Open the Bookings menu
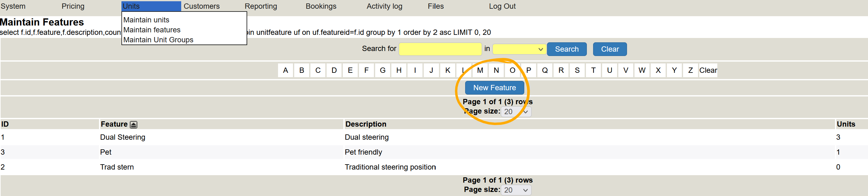868x196 pixels. point(320,7)
